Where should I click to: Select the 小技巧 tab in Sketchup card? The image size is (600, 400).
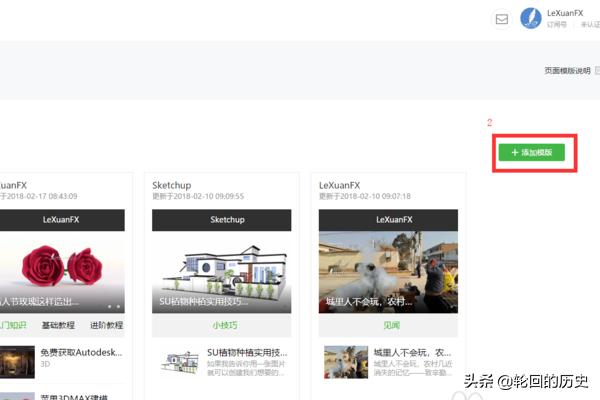[221, 325]
